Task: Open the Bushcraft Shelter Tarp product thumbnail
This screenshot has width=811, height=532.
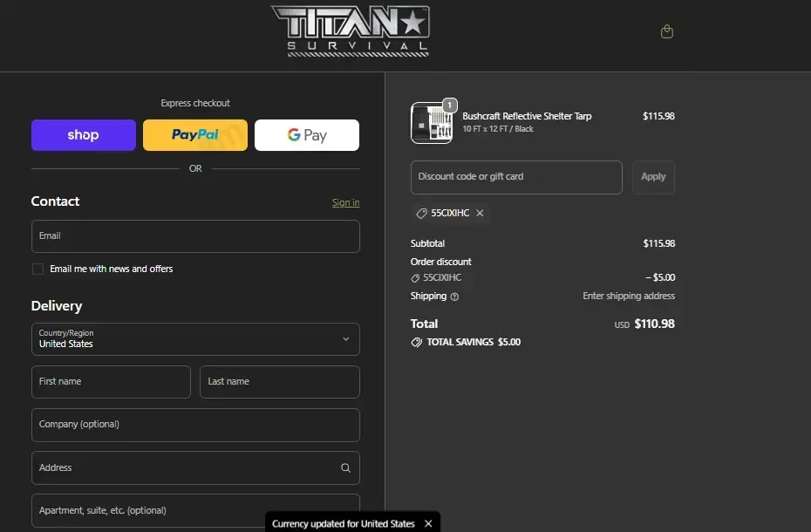Action: click(x=432, y=123)
